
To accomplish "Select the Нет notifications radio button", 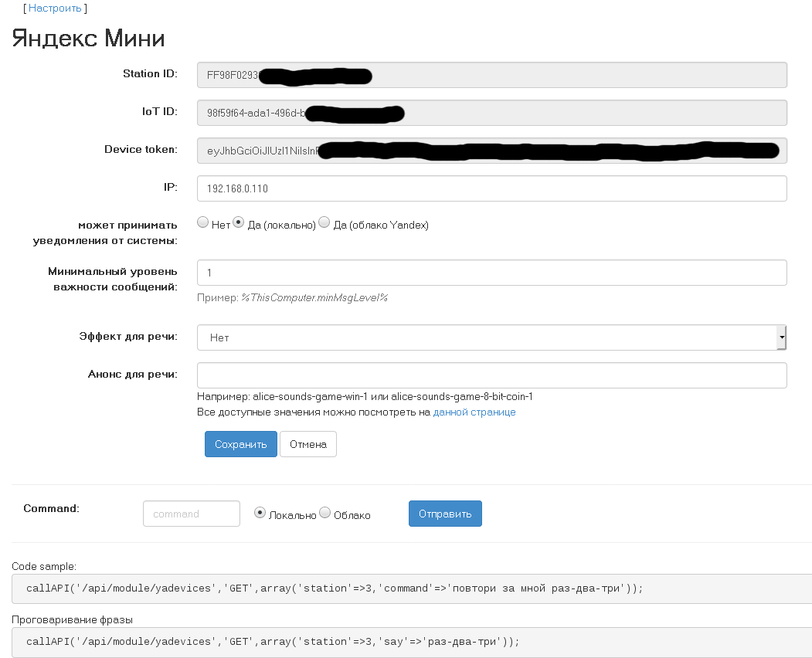I will pos(203,222).
